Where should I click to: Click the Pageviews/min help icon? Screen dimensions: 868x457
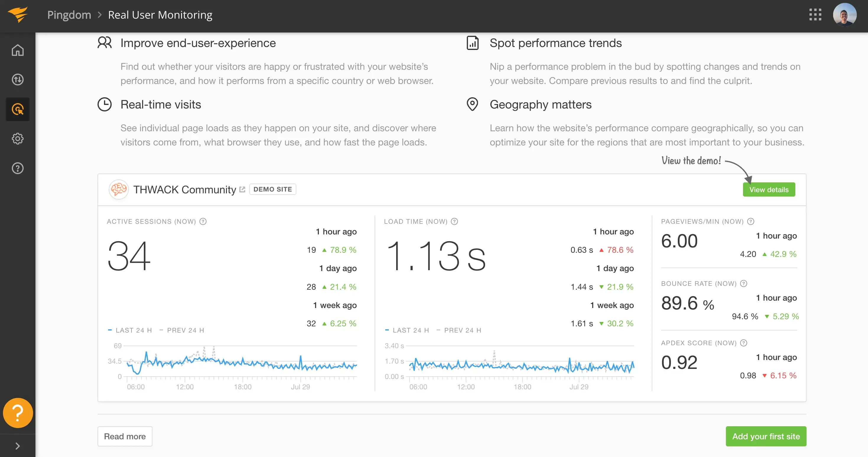tap(751, 221)
